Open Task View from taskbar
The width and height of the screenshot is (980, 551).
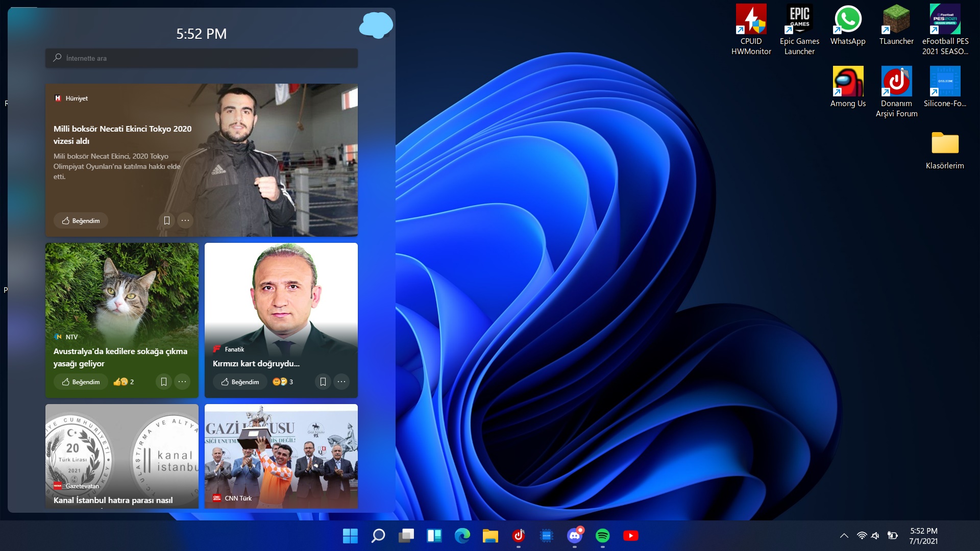pos(406,536)
